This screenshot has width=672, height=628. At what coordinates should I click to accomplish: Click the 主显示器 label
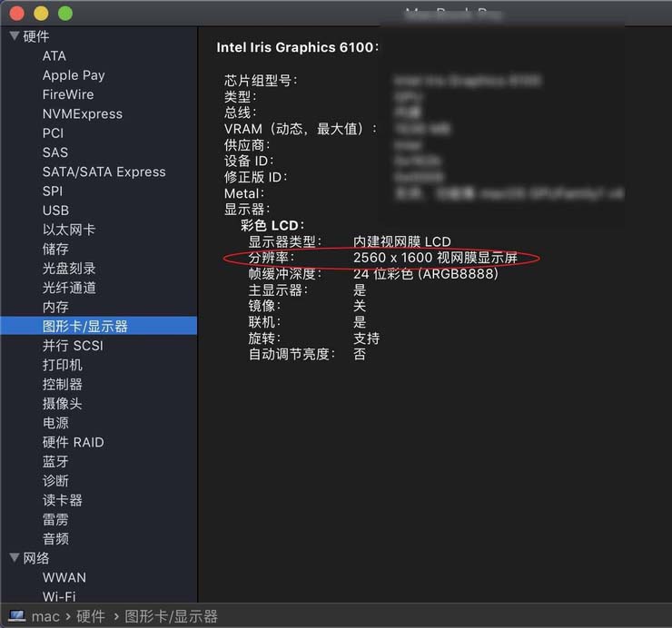click(x=278, y=290)
